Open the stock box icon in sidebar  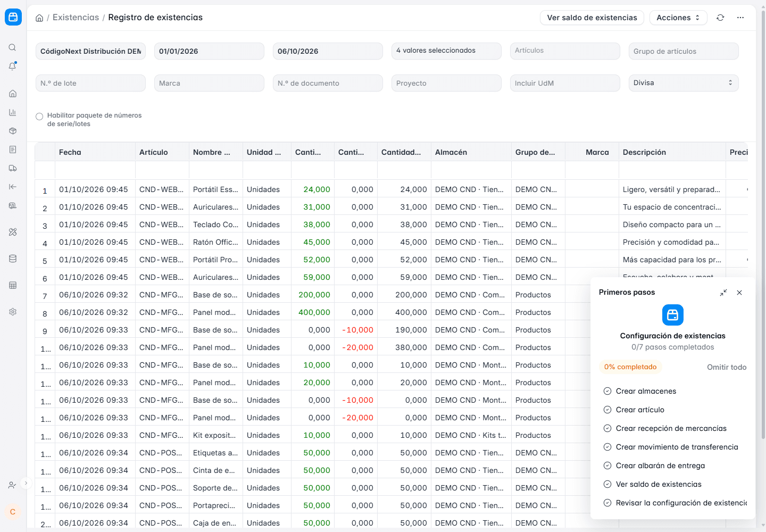pos(13,131)
